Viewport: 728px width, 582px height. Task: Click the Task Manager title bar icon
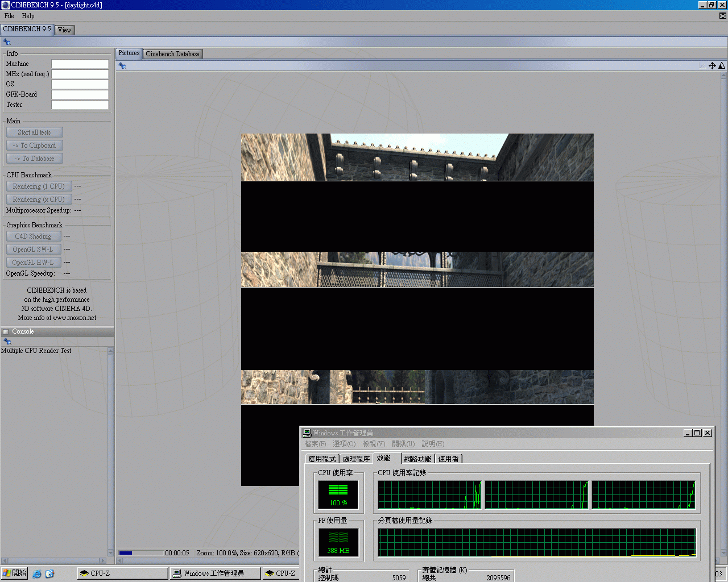(x=307, y=433)
